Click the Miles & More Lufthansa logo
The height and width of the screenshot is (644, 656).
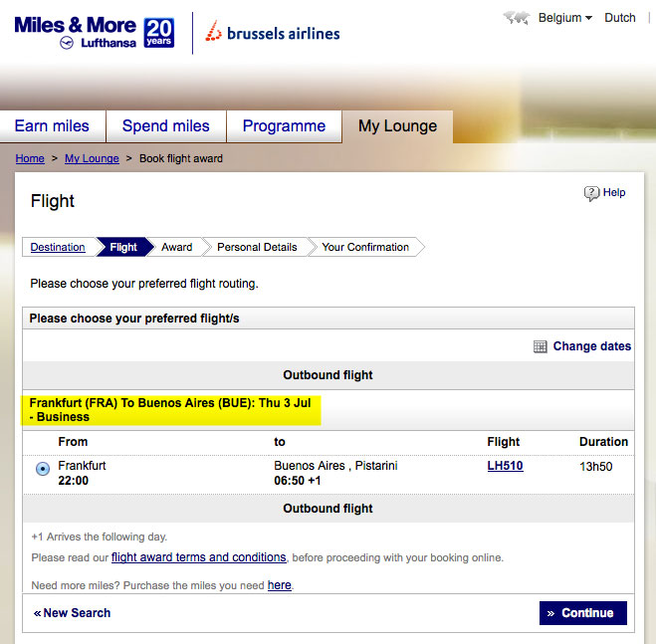click(x=78, y=32)
